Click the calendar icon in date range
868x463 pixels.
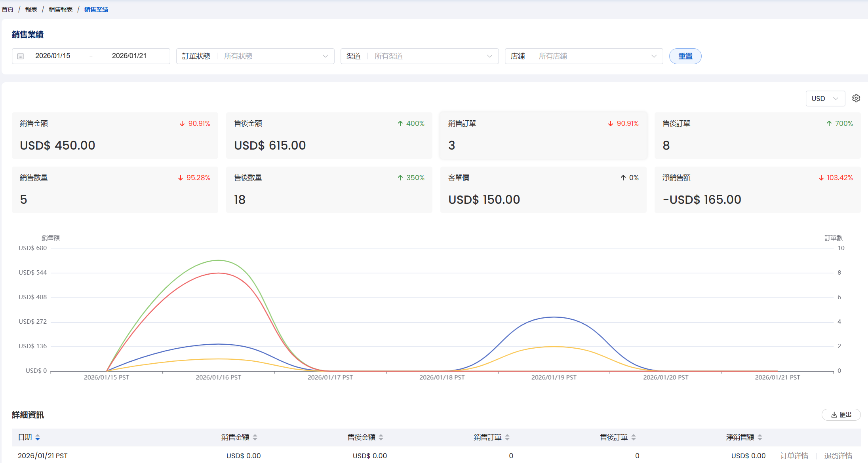(x=21, y=56)
